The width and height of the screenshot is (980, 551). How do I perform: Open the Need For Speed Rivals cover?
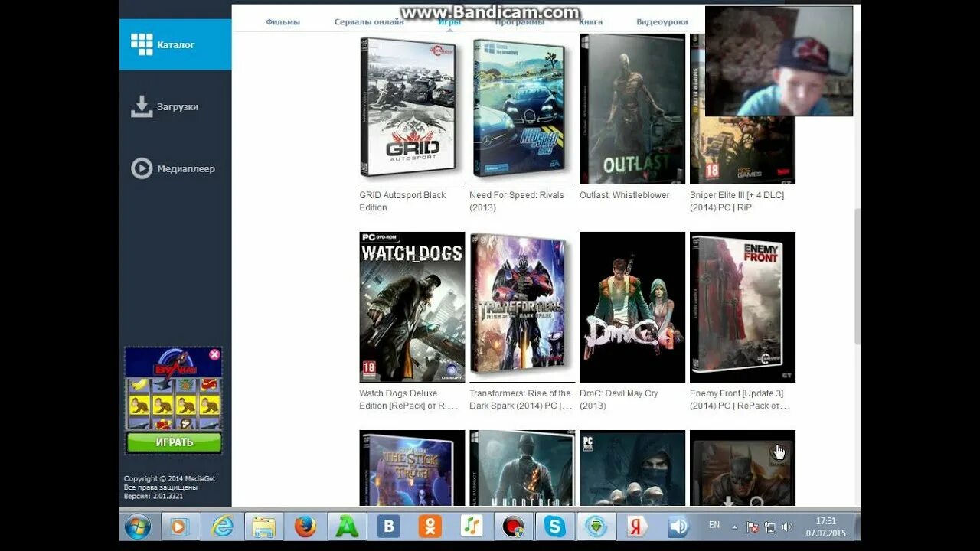coord(522,108)
